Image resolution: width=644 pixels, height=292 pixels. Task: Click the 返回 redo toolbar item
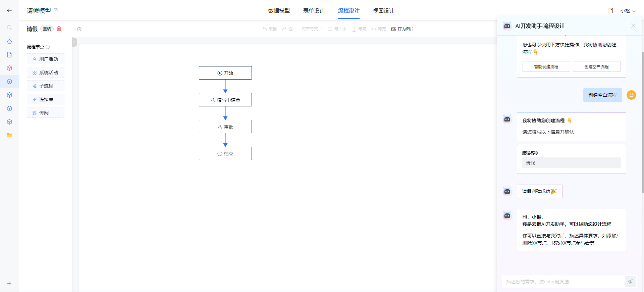[289, 29]
